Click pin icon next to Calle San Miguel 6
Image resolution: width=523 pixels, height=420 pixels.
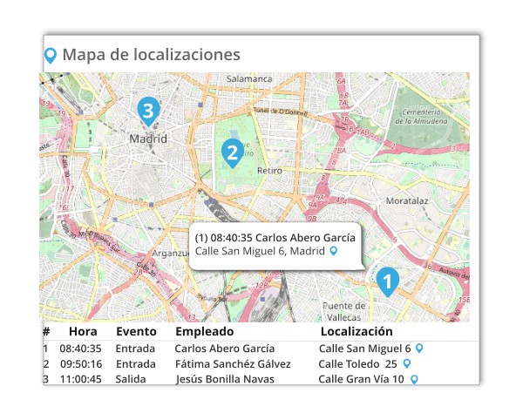[x=420, y=349]
